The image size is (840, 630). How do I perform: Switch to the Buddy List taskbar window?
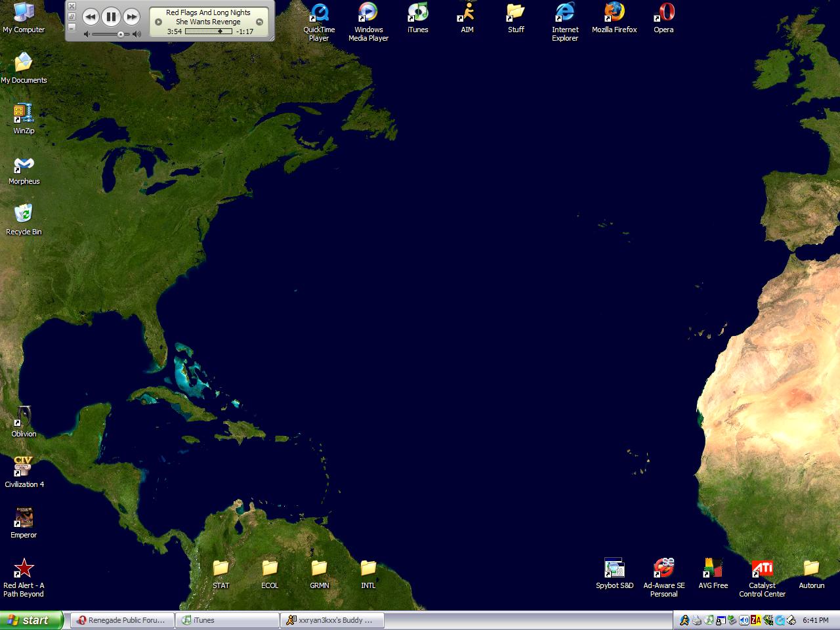point(332,620)
